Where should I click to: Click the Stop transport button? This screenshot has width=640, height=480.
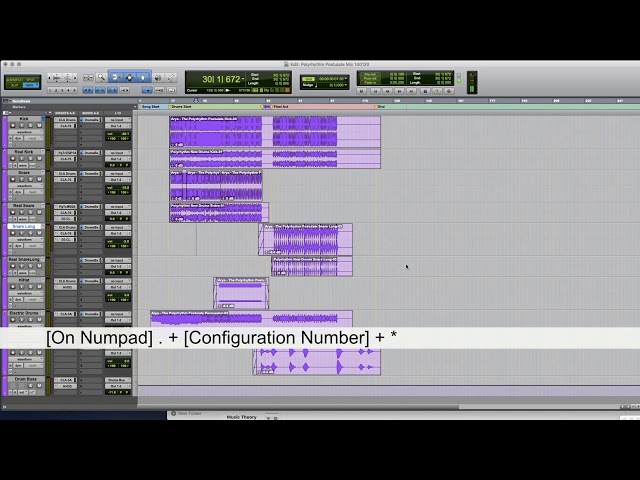[x=424, y=91]
